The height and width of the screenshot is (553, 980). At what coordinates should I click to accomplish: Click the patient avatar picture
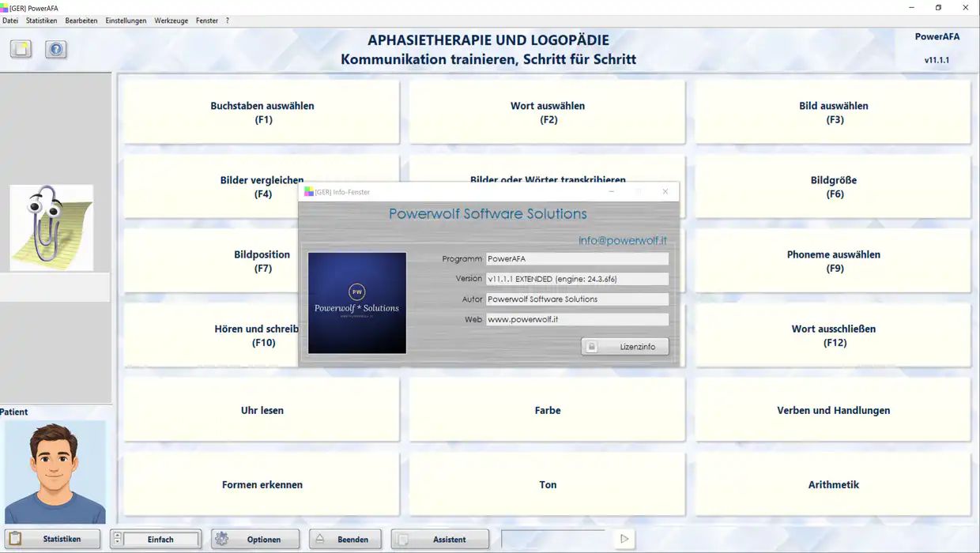click(55, 472)
